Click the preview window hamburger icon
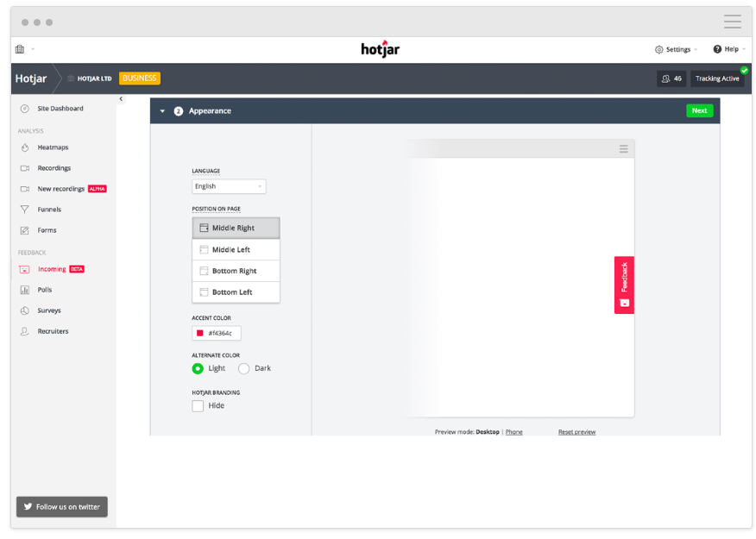756x539 pixels. coord(623,149)
